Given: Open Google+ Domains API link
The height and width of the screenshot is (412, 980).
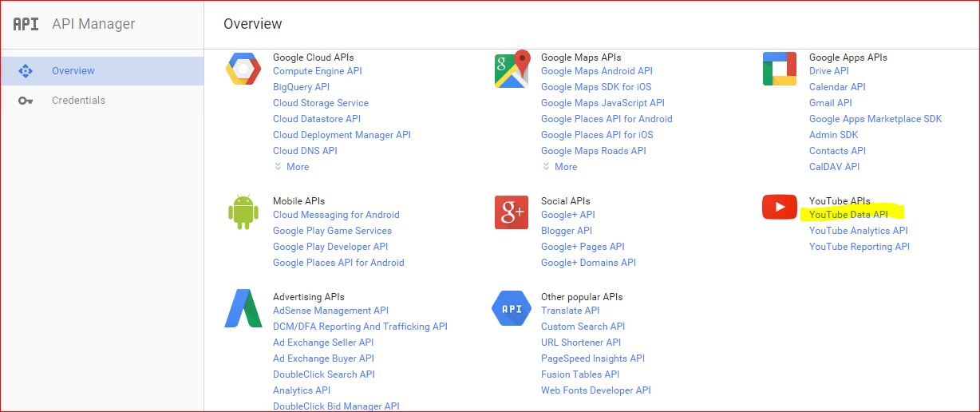Looking at the screenshot, I should [x=588, y=263].
